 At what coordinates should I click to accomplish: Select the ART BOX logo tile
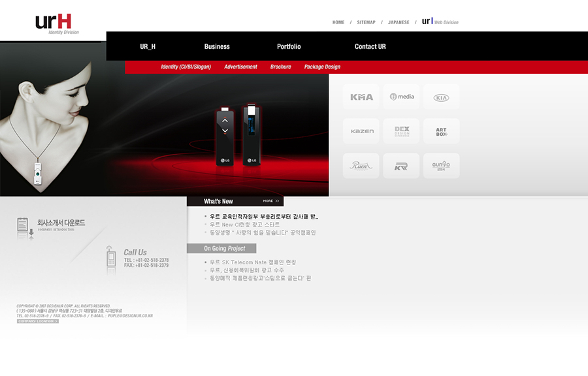[x=442, y=131]
